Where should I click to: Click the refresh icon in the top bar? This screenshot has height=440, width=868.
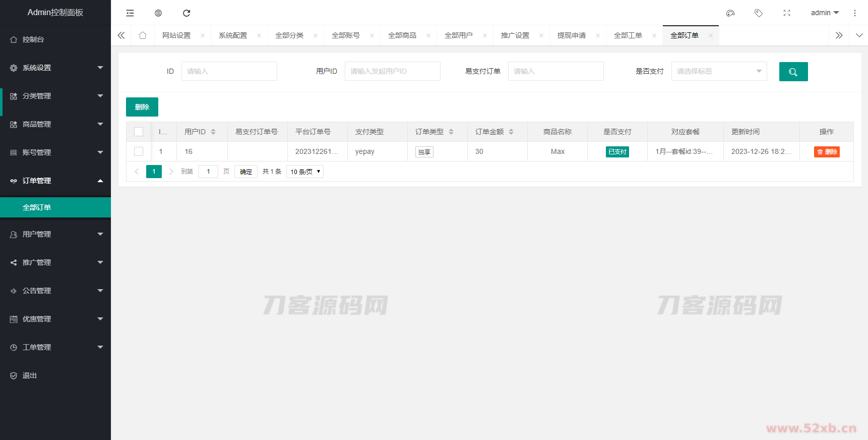[187, 13]
